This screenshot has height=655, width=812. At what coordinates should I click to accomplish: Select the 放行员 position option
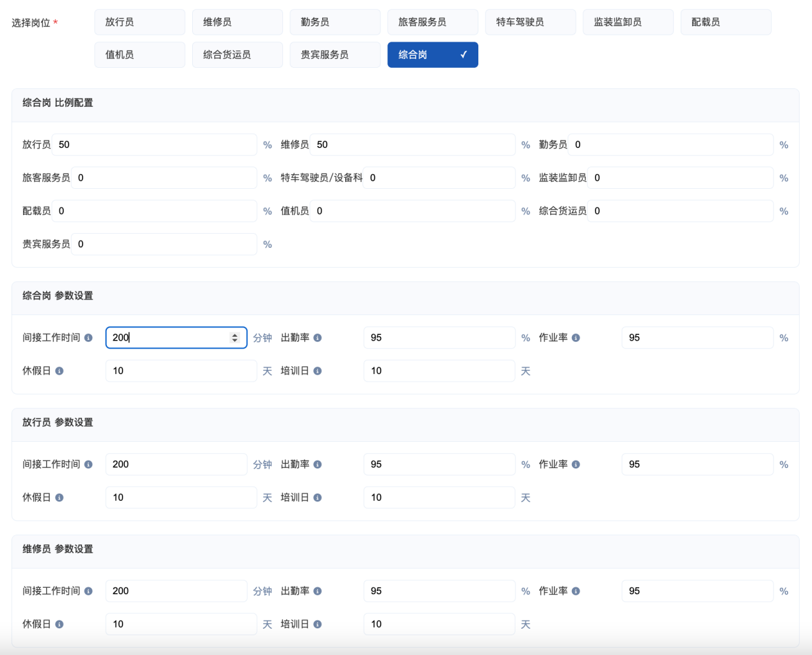coord(140,22)
